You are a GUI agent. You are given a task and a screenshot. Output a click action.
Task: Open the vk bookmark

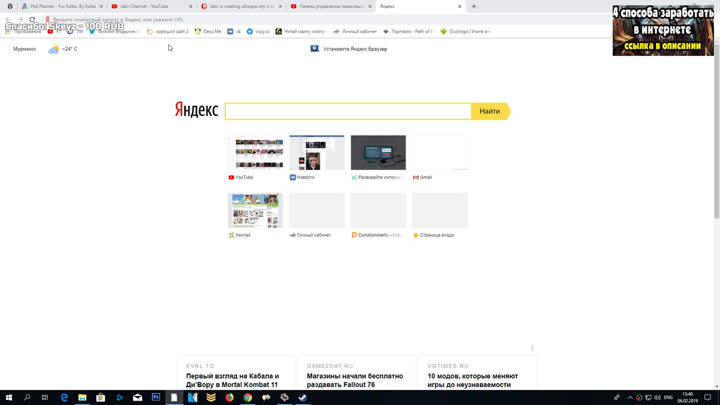234,31
